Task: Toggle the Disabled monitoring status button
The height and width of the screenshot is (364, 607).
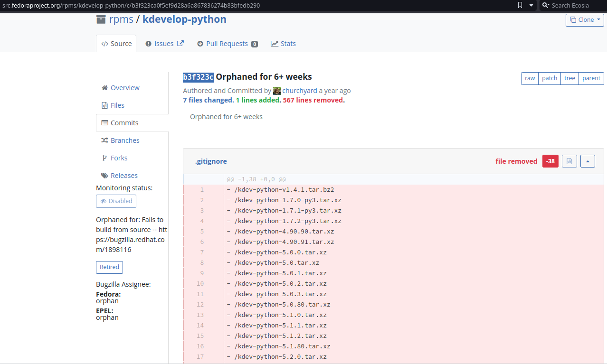Action: 116,201
